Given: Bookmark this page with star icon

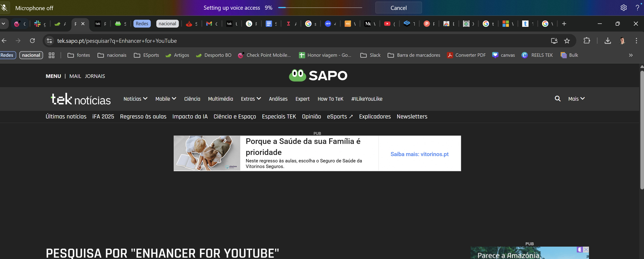Looking at the screenshot, I should click(567, 41).
